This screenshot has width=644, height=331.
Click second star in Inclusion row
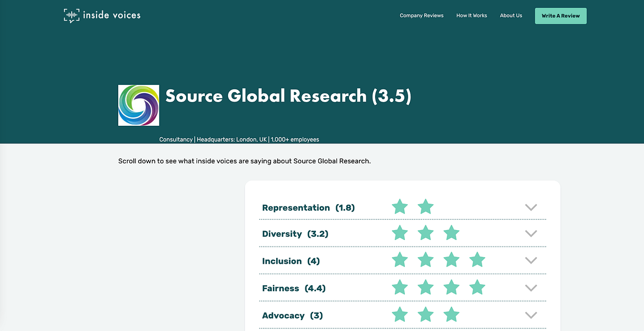click(425, 260)
